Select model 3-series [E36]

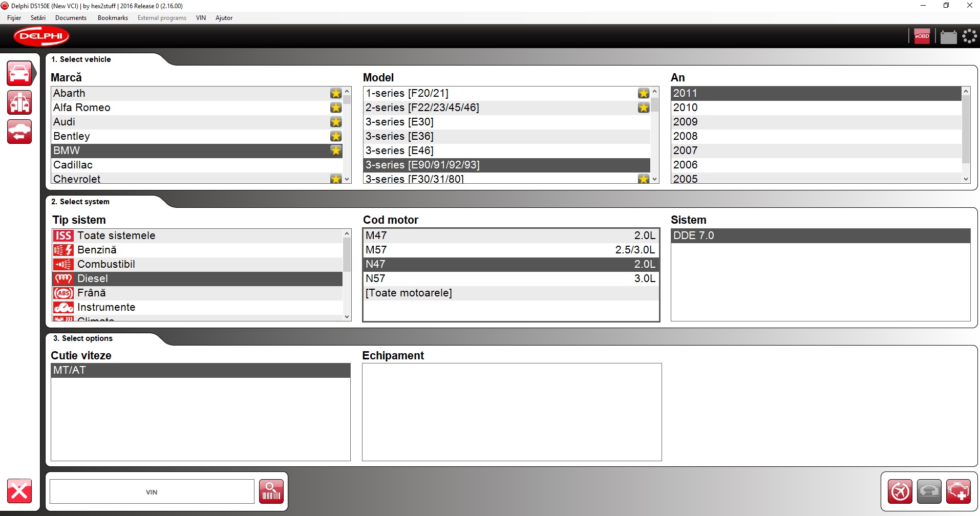click(507, 136)
